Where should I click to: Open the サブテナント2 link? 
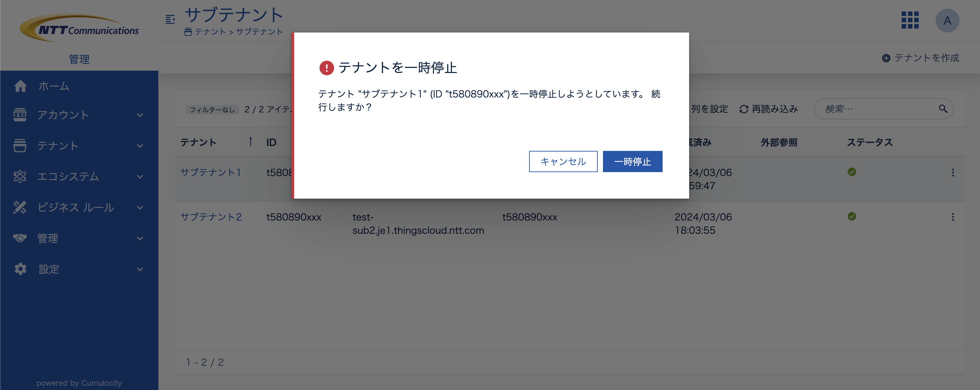(211, 217)
